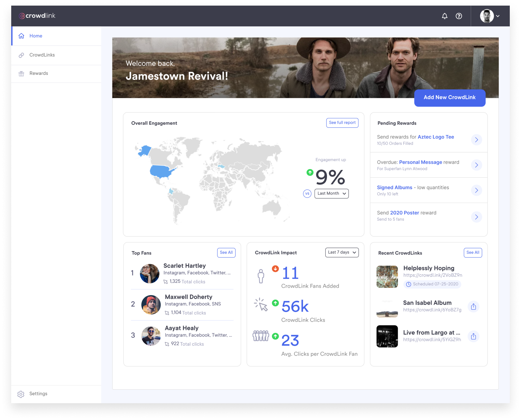Screen dimensions: 521x420
Task: Click the Scheduled 07-25-2020 badge
Action: coord(432,284)
